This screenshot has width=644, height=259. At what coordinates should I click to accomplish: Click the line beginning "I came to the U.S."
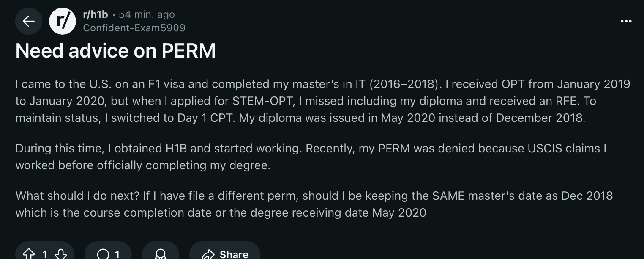click(322, 84)
